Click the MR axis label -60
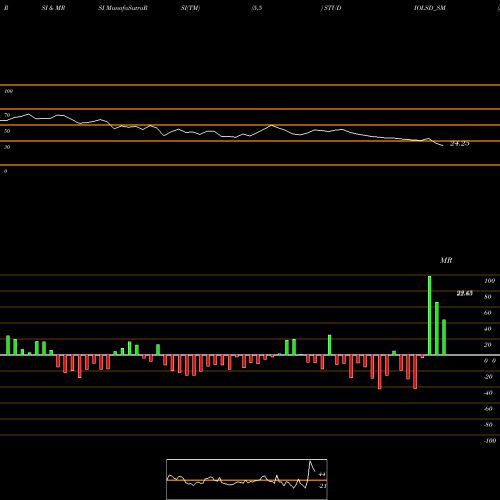 [x=488, y=409]
